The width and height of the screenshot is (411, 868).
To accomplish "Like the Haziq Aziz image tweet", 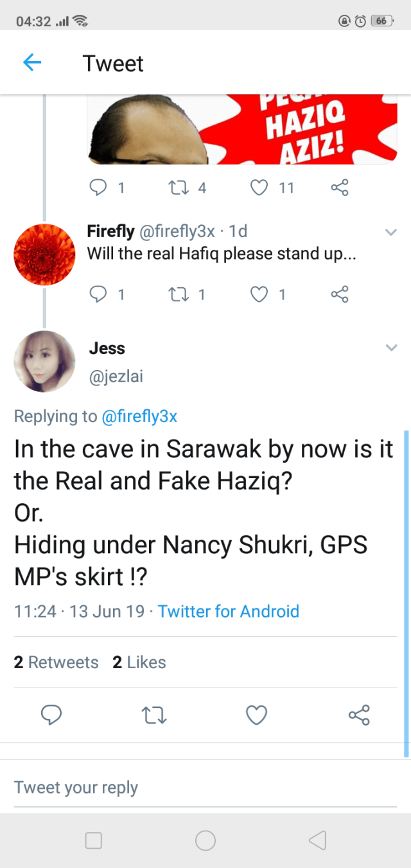I will coord(258,188).
